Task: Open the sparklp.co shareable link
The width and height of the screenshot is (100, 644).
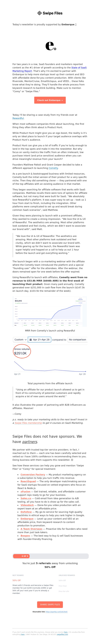Action: click(57, 612)
